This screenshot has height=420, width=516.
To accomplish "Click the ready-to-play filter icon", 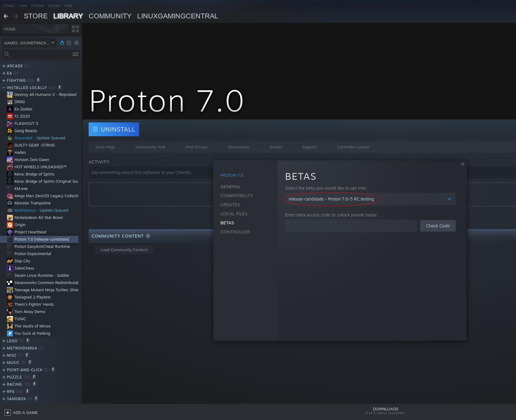I will coord(77,43).
